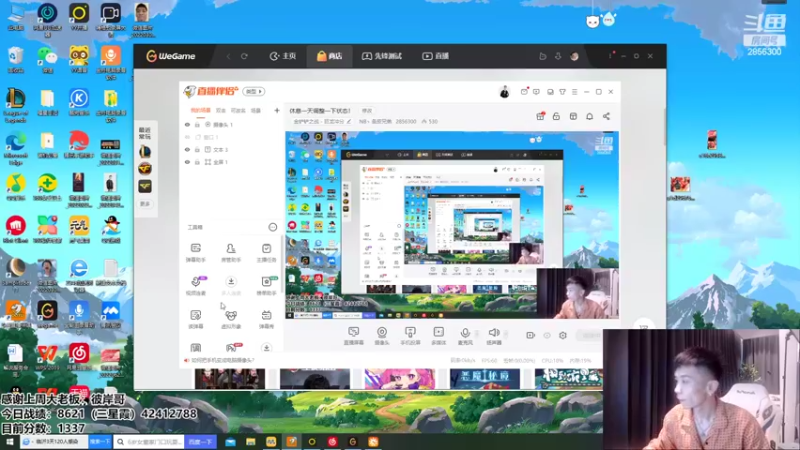The image size is (800, 450).
Task: Open 读弹幕 tool
Action: pos(196,319)
